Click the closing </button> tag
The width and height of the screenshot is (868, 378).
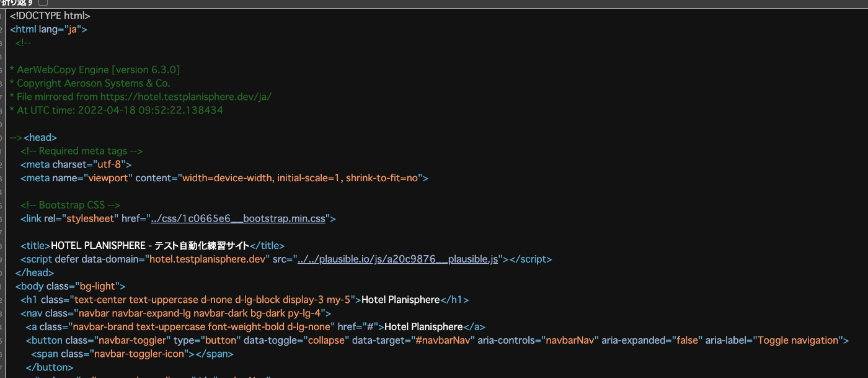[50, 367]
